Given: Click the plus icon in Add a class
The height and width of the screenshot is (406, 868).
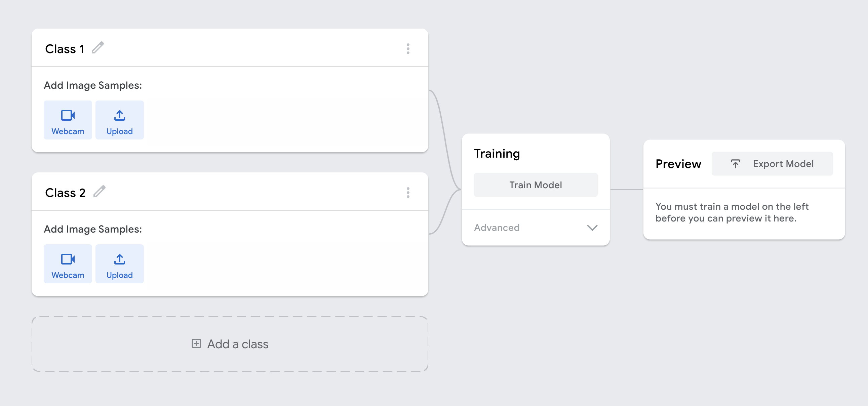Looking at the screenshot, I should click(196, 344).
